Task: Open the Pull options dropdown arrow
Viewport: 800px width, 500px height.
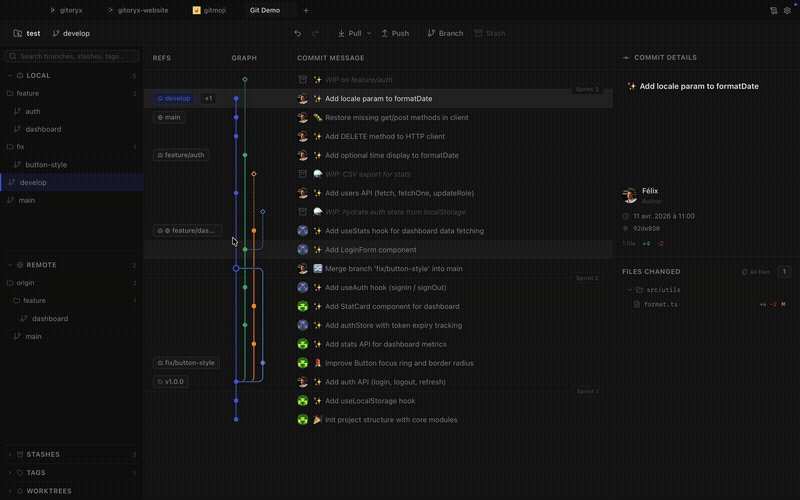Action: tap(369, 33)
